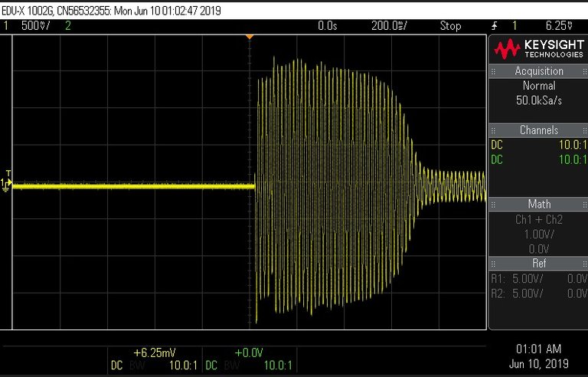
Task: Select the Channels panel header
Action: pyautogui.click(x=538, y=130)
